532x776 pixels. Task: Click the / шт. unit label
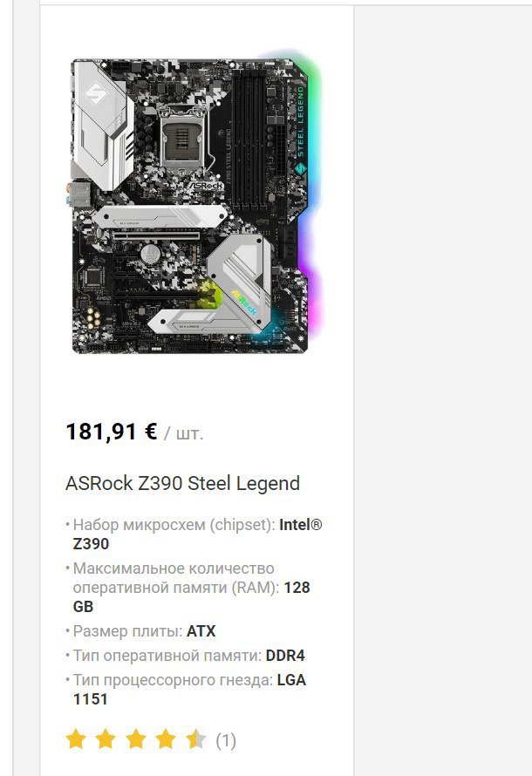tap(184, 433)
